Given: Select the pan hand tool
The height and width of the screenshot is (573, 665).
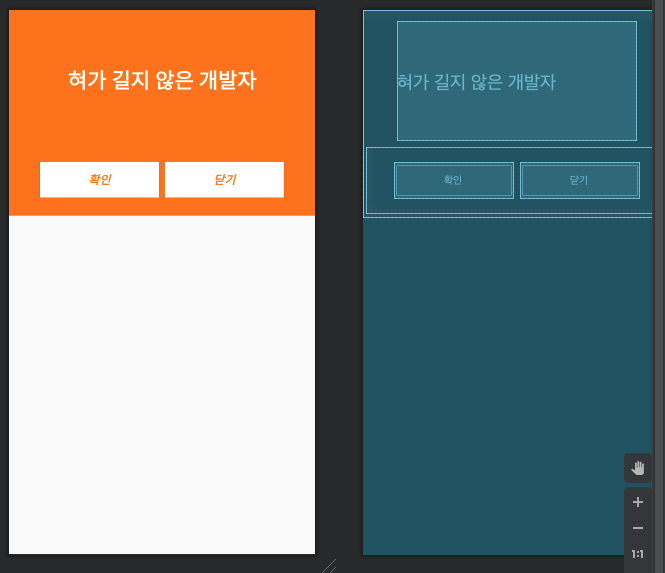Looking at the screenshot, I should [x=637, y=468].
